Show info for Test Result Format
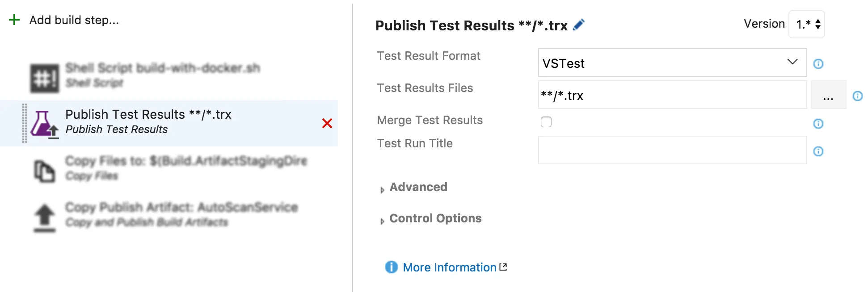The image size is (868, 292). click(818, 64)
